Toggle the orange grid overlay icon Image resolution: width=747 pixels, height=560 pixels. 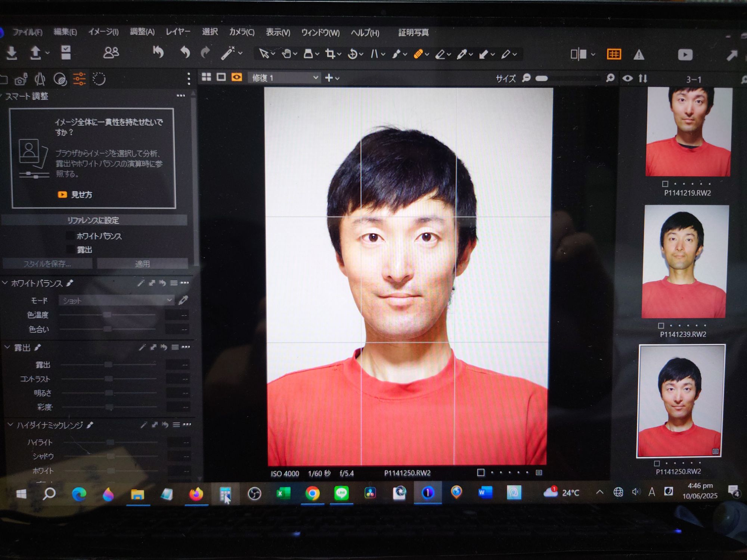pos(614,55)
